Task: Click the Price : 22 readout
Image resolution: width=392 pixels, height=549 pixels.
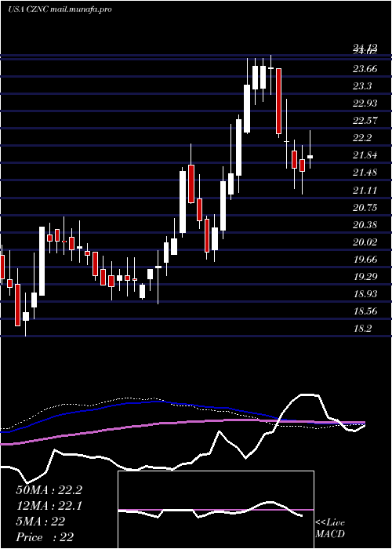Action: point(45,537)
